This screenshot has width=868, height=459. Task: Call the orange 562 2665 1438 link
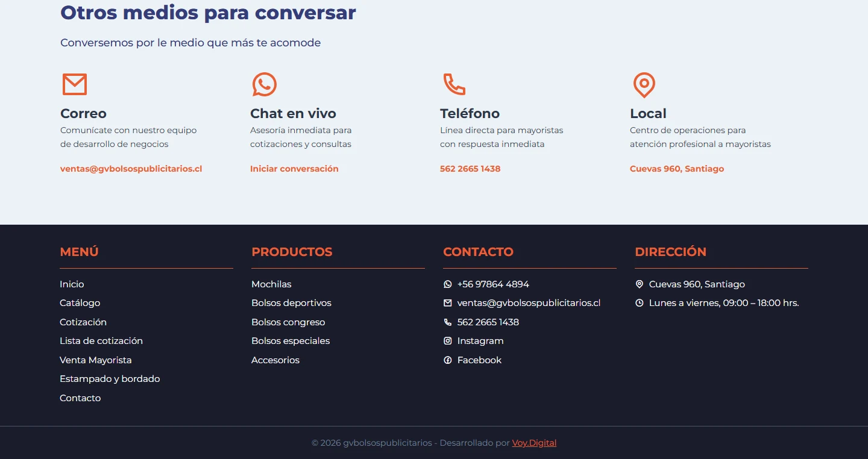click(x=470, y=169)
